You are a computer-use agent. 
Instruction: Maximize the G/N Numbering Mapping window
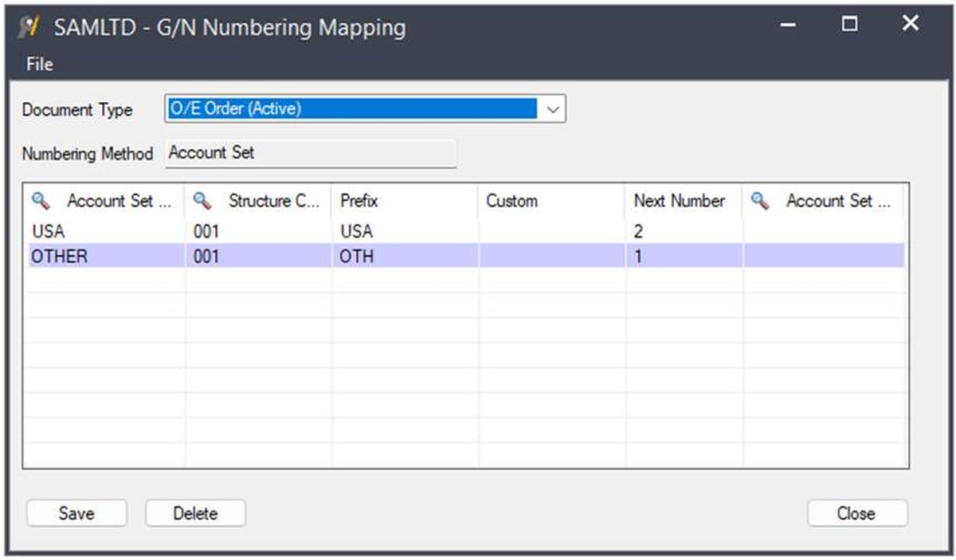850,25
